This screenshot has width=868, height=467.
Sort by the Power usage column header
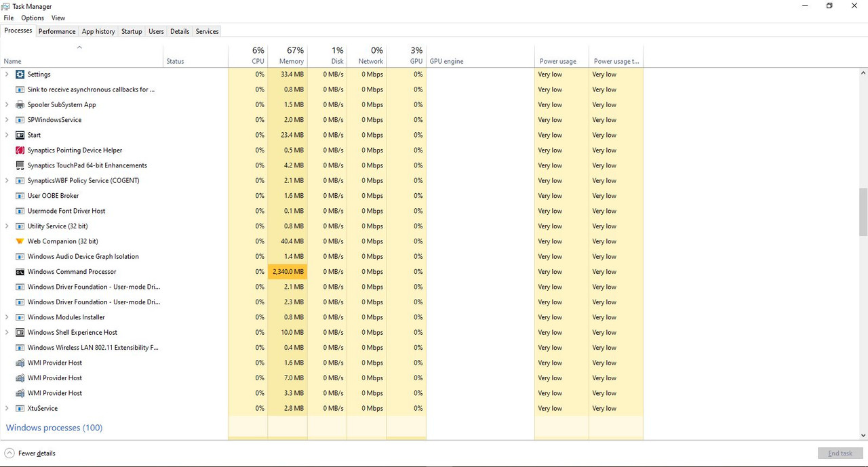coord(561,56)
